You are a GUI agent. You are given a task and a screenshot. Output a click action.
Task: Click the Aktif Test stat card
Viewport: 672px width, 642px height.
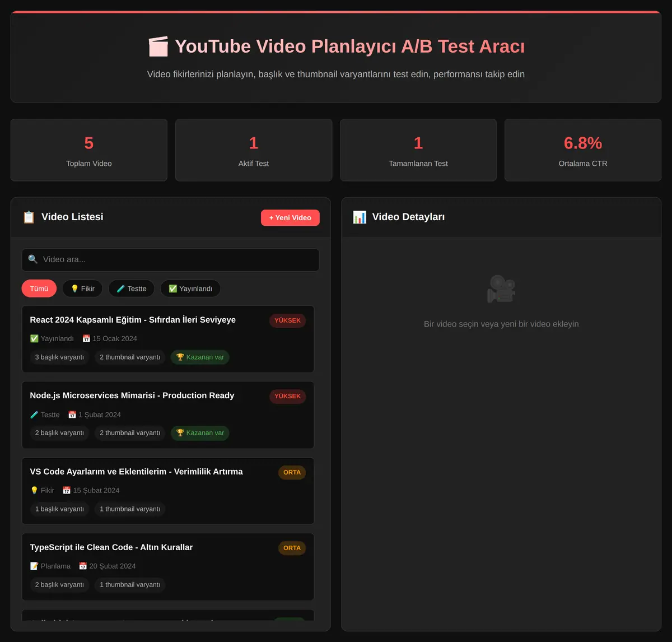pos(254,150)
